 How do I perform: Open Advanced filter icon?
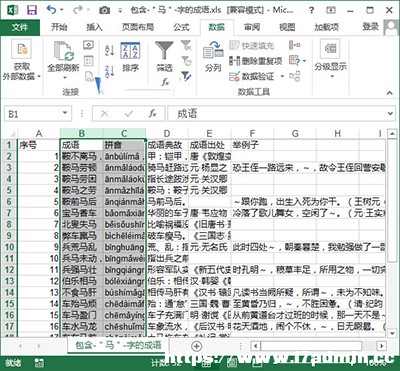[186, 76]
